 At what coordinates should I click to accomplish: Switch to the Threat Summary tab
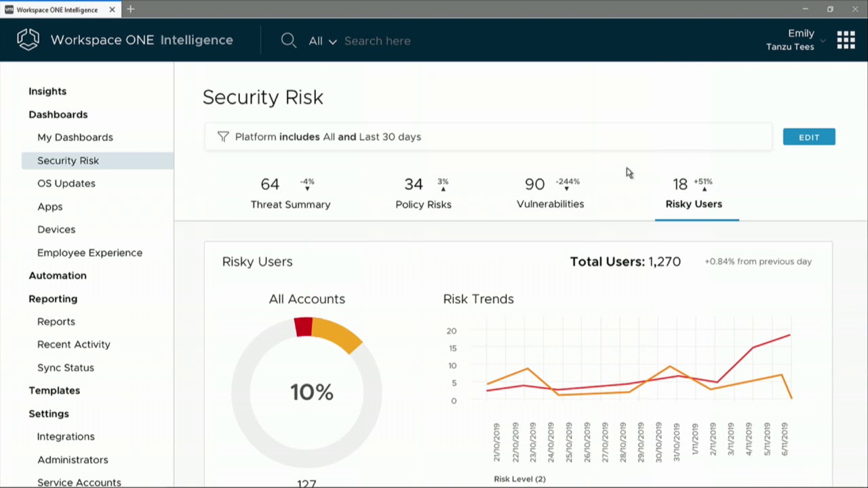coord(290,193)
